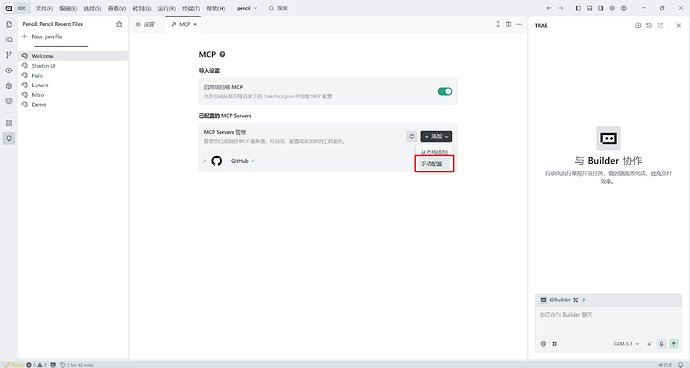
Task: Open the 编辑(E) menu
Action: coord(68,8)
